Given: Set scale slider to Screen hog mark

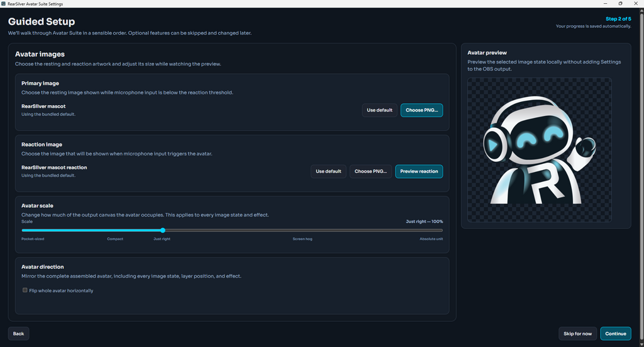Looking at the screenshot, I should [x=303, y=230].
